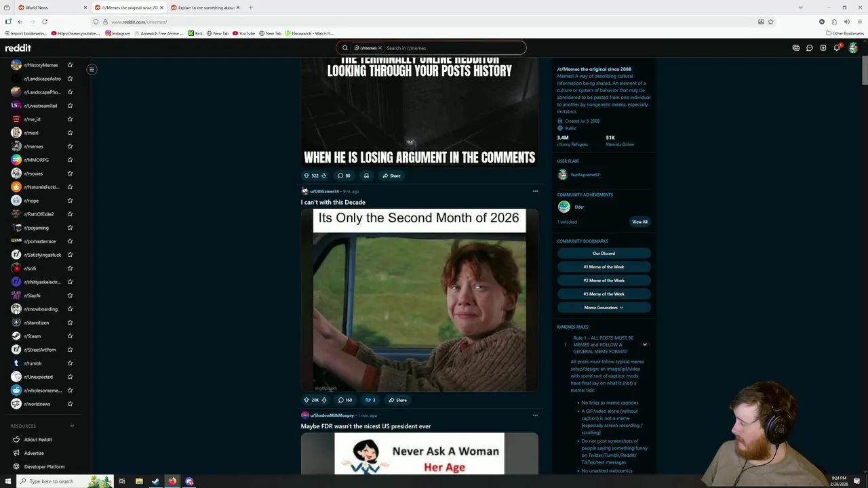868x488 pixels.
Task: Open comments on the post with 80 comments
Action: (x=344, y=176)
